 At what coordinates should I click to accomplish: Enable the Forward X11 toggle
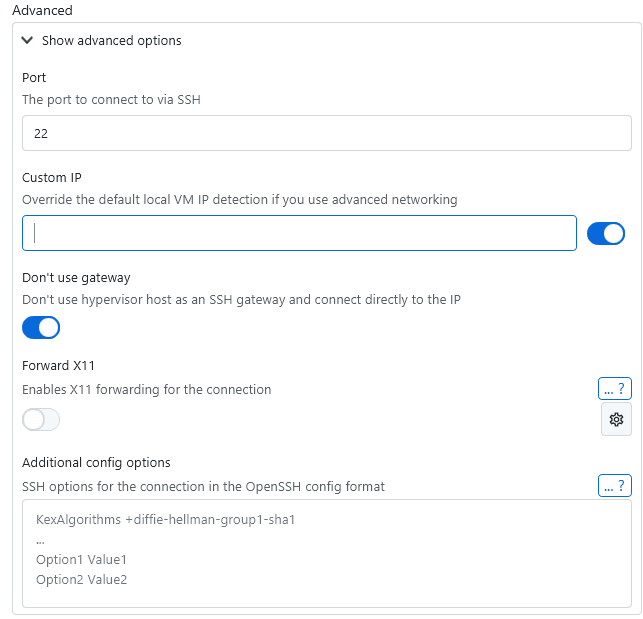41,420
